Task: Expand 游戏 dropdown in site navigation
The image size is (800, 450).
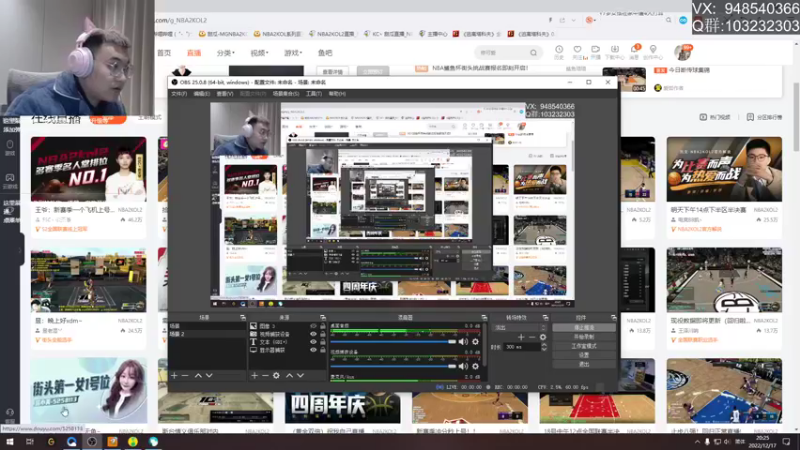Action: (x=293, y=53)
